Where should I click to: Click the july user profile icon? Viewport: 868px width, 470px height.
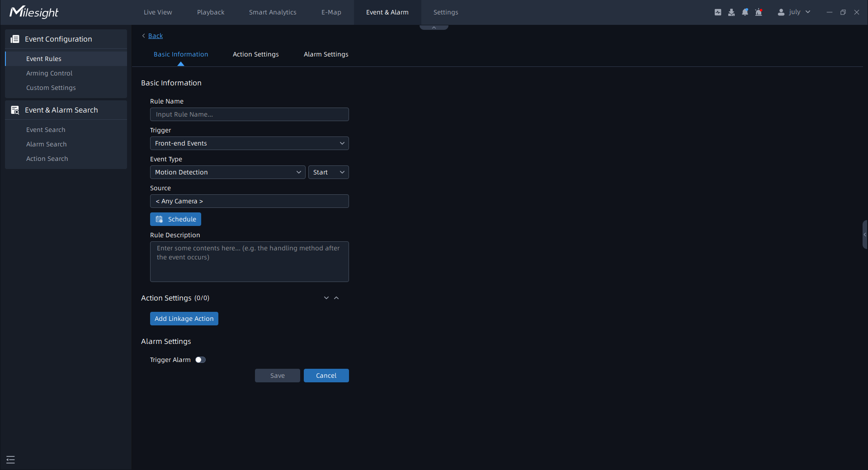point(781,12)
